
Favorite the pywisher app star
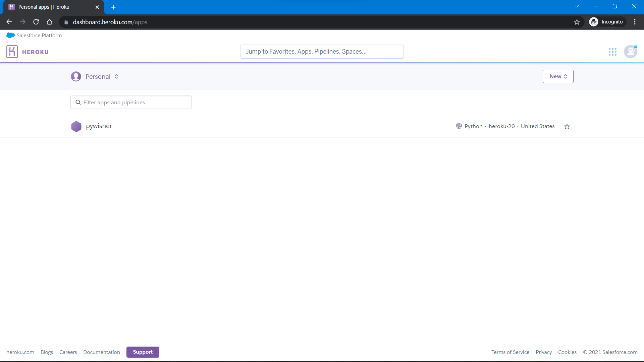[567, 126]
